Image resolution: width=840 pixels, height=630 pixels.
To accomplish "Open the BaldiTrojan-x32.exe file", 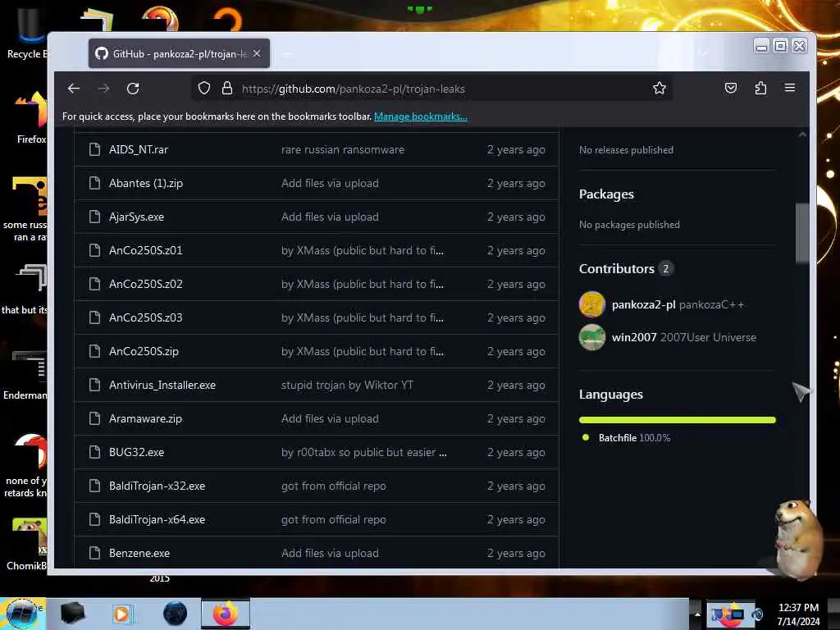I will 157,486.
